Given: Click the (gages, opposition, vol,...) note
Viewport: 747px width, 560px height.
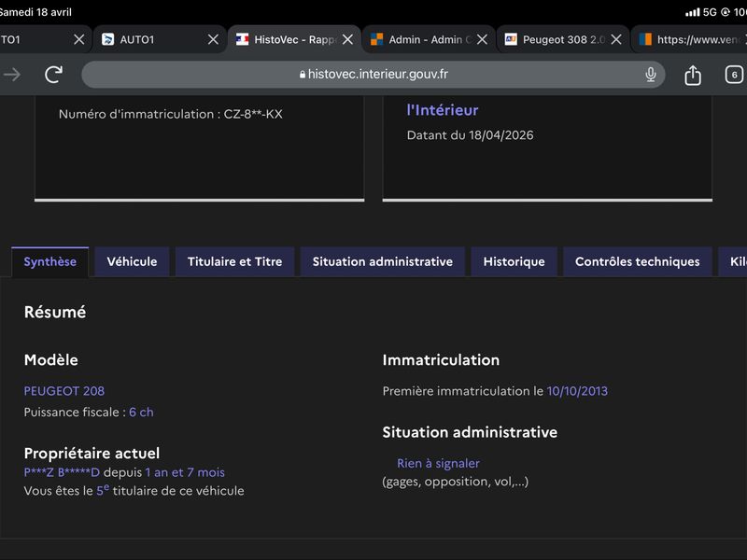Looking at the screenshot, I should point(456,482).
